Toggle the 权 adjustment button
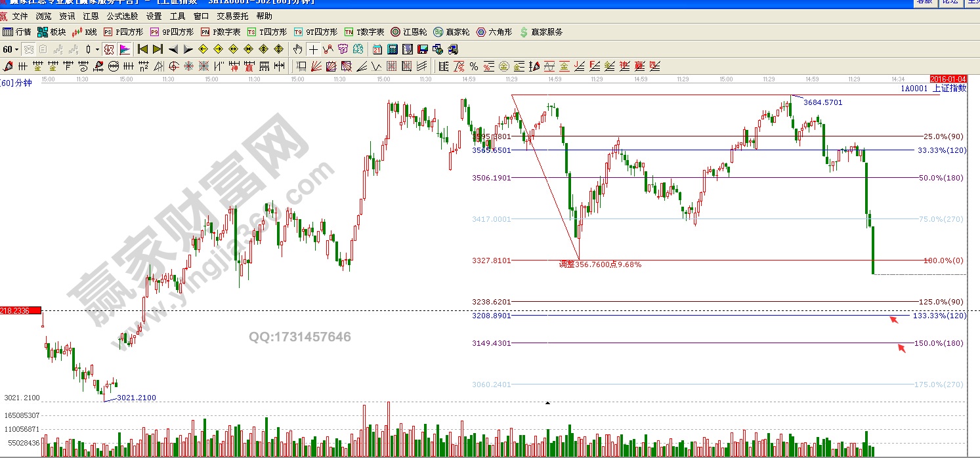Screen dimensions: 980x458 109,49
